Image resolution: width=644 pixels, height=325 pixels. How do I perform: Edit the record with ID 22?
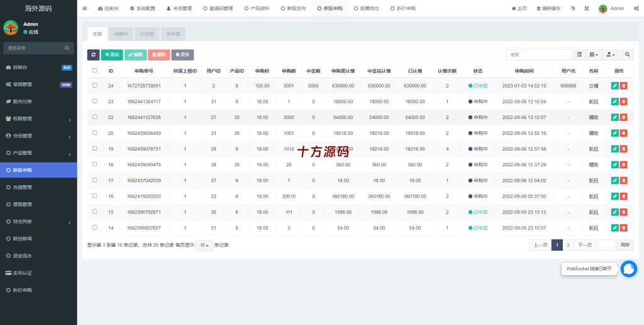(615, 117)
